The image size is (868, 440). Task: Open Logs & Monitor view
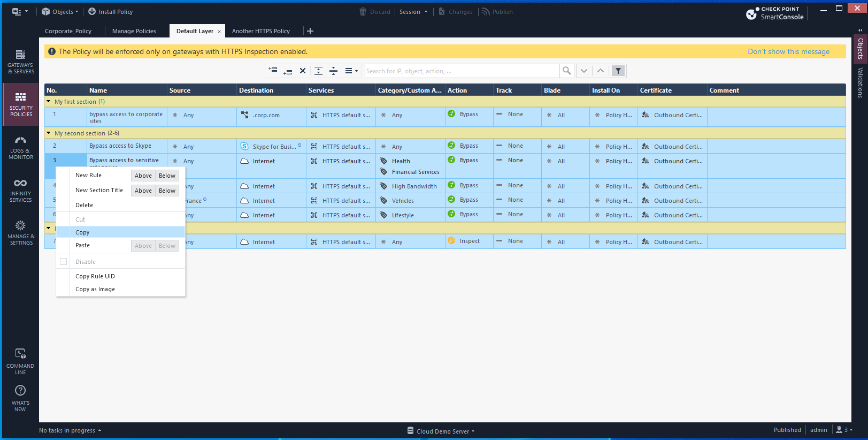(20, 147)
